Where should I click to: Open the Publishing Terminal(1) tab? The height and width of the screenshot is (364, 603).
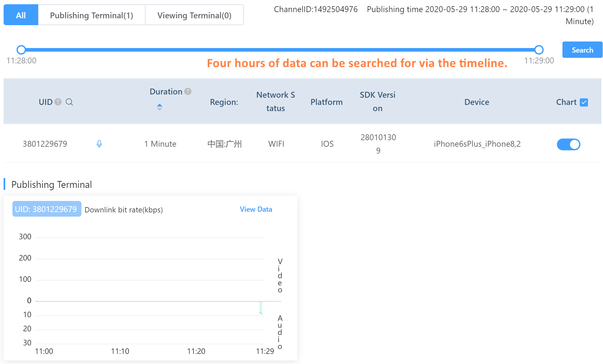[x=92, y=15]
